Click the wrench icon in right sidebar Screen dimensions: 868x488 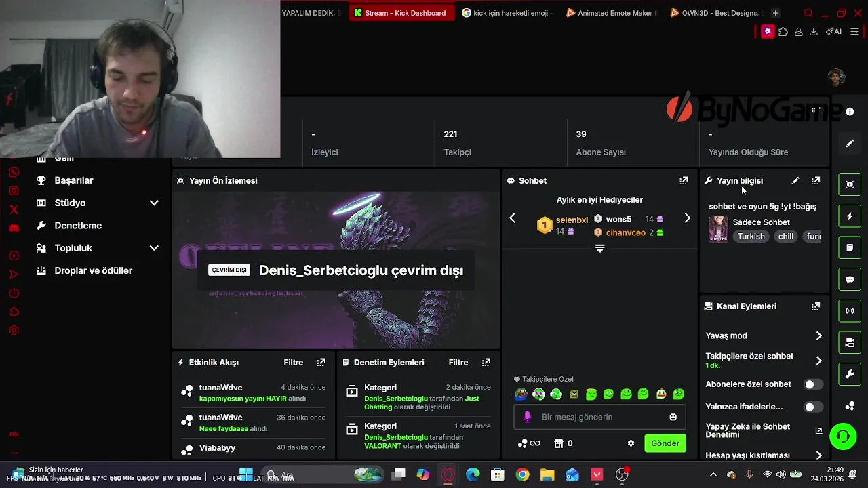pyautogui.click(x=850, y=374)
